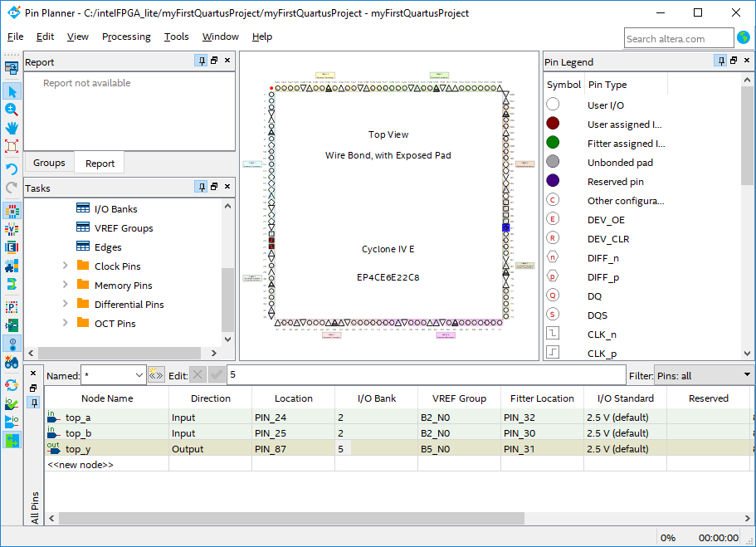Click the I/O check analysis icon
The image size is (756, 547).
(12, 403)
